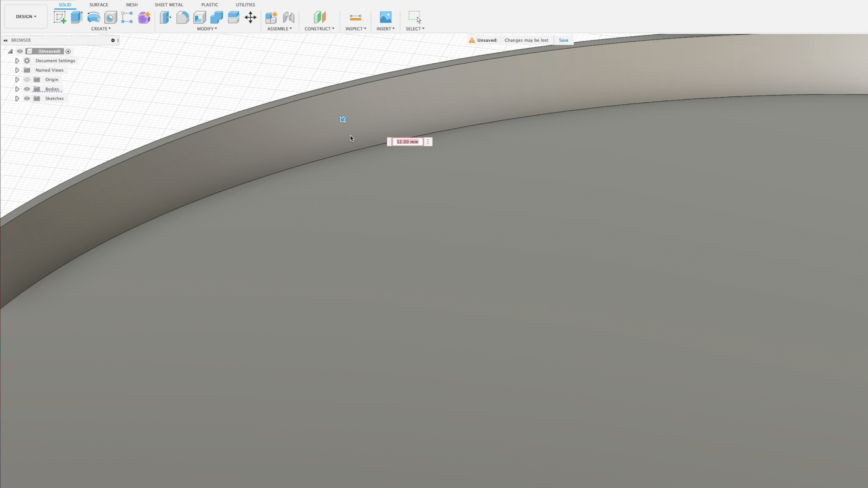Viewport: 868px width, 488px height.
Task: Expand the Named Views folder
Action: (x=17, y=70)
